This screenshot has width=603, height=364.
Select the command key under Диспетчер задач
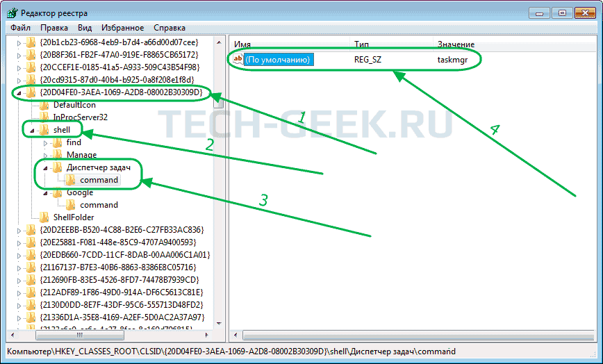(99, 180)
